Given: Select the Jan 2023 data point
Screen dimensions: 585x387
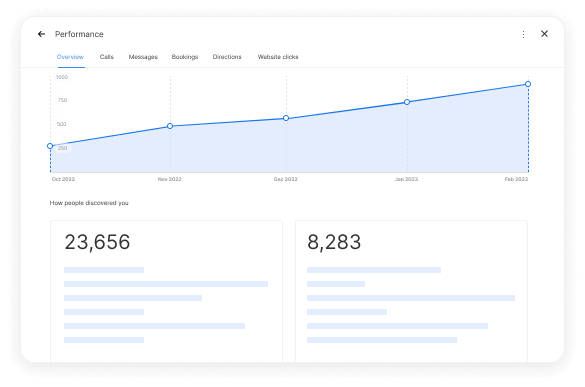Looking at the screenshot, I should 407,102.
